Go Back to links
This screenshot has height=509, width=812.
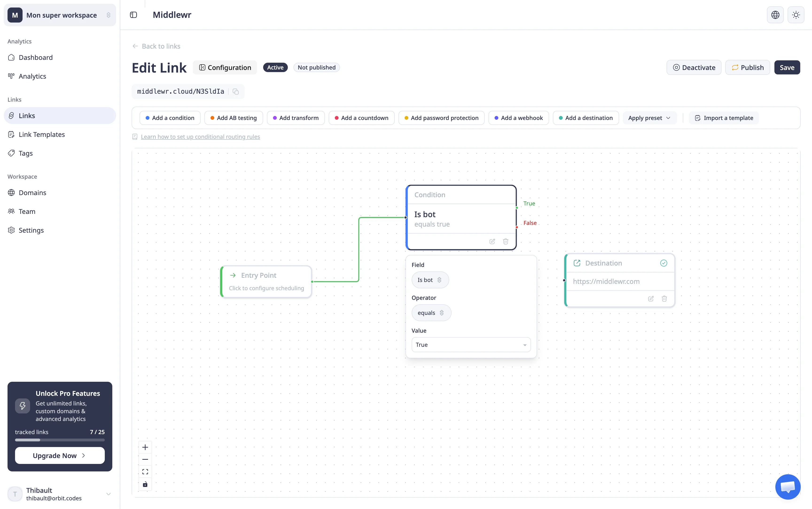[156, 46]
